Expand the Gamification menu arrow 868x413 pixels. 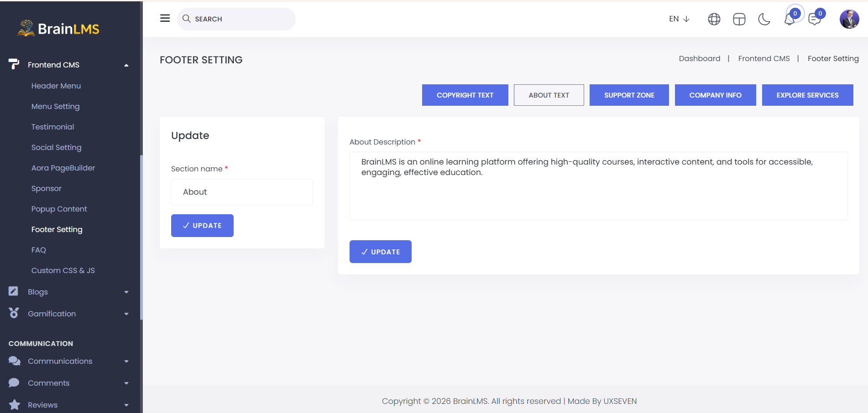coord(126,314)
